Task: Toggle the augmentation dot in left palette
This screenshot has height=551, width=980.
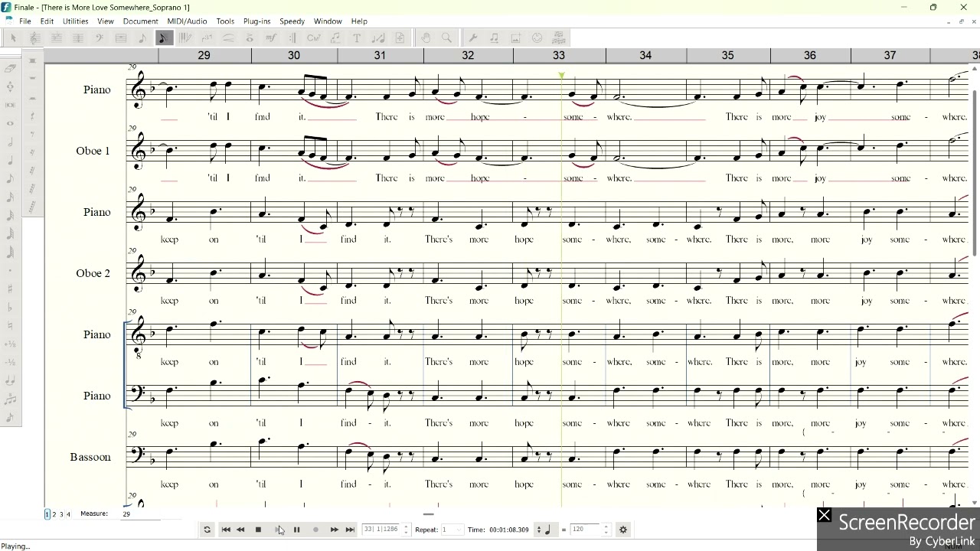Action: [x=10, y=270]
